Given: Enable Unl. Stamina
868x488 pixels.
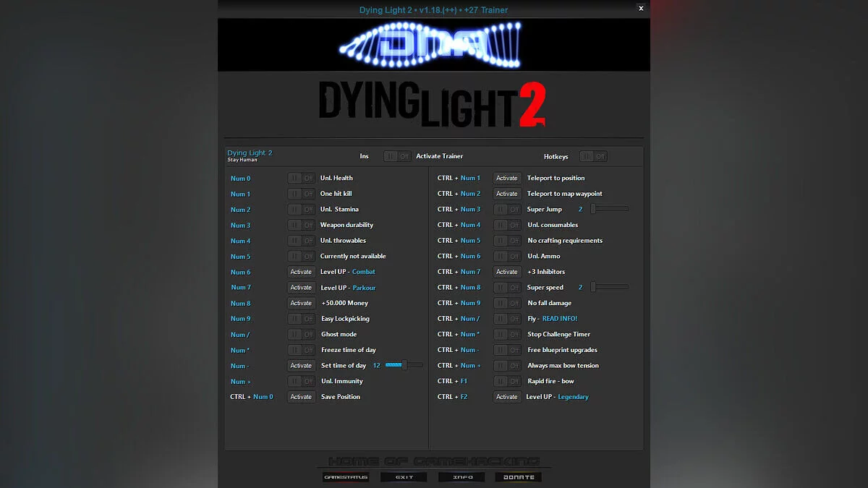Looking at the screenshot, I should pos(301,209).
